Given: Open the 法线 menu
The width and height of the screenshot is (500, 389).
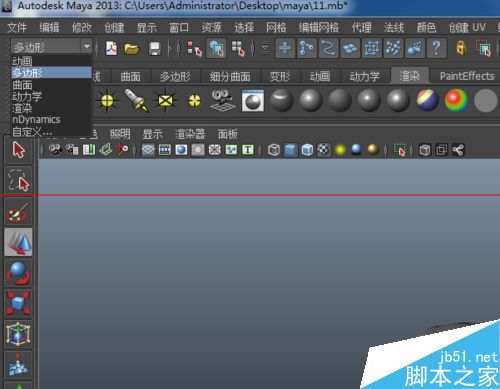Looking at the screenshot, I should point(394,27).
